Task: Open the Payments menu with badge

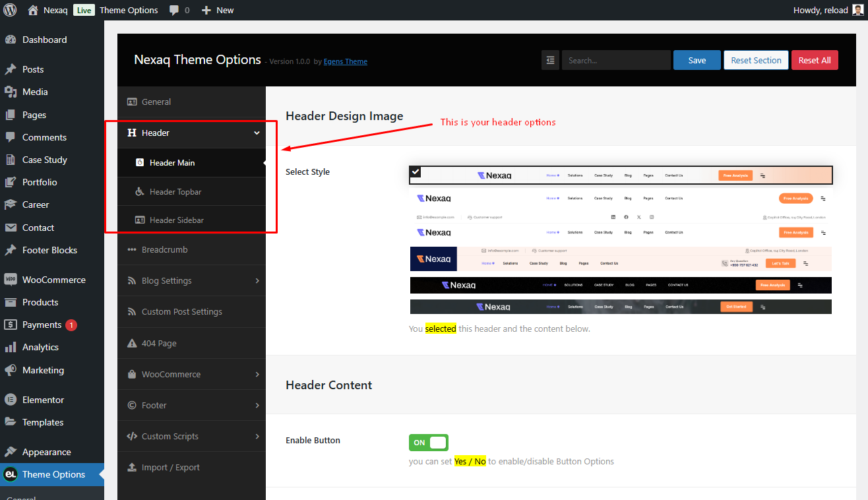Action: [x=52, y=325]
